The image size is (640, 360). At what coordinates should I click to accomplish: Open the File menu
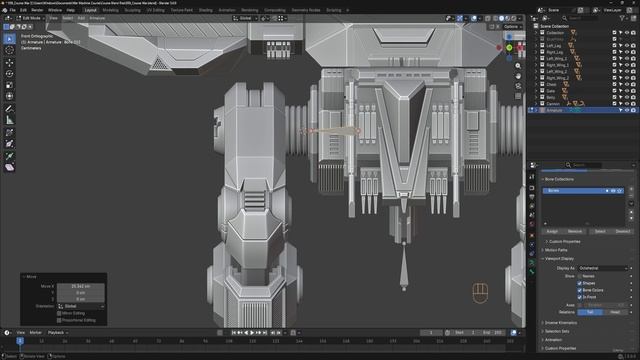point(13,10)
